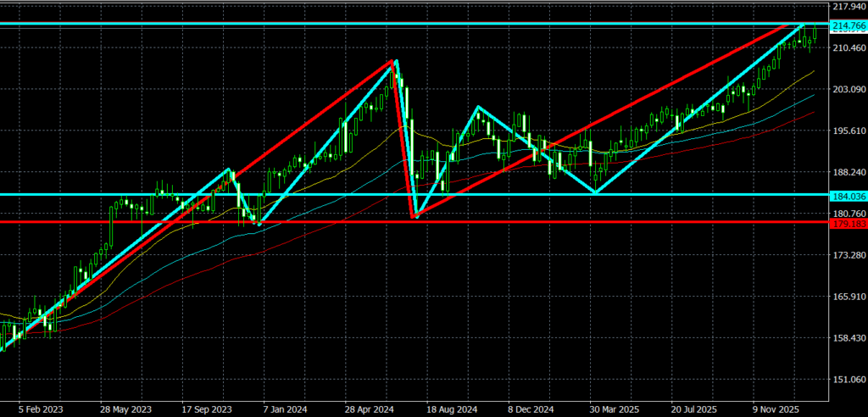Click the 165.910 price scale value

tap(848, 297)
